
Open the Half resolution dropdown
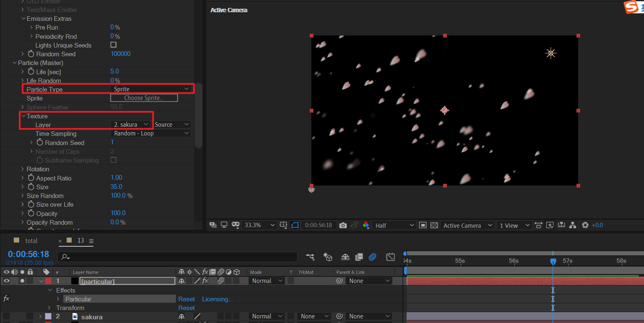pos(394,225)
